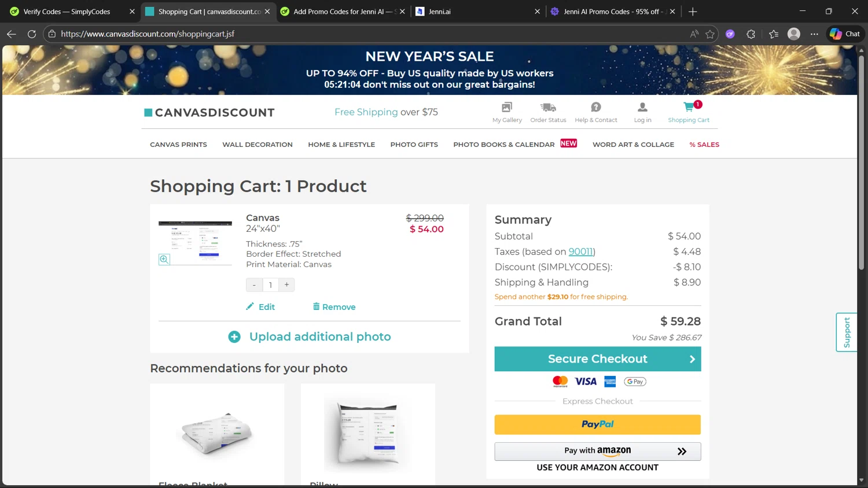Click the Log in person icon
Image resolution: width=868 pixels, height=488 pixels.
point(642,108)
